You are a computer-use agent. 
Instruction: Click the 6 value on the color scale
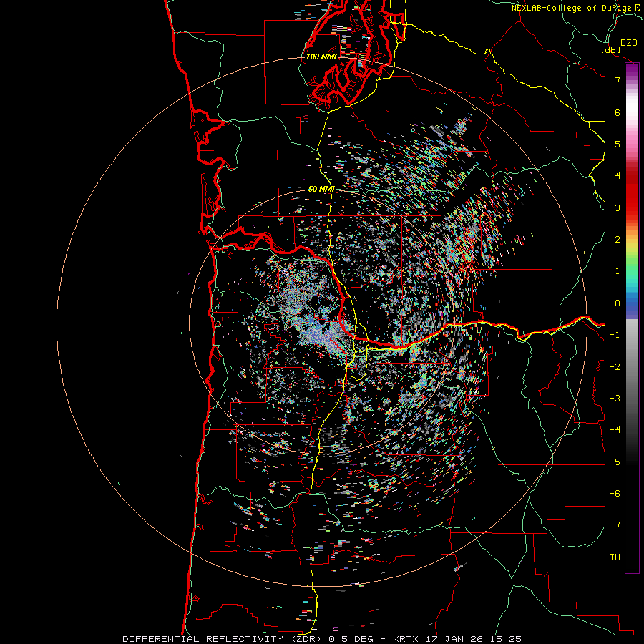pyautogui.click(x=618, y=112)
